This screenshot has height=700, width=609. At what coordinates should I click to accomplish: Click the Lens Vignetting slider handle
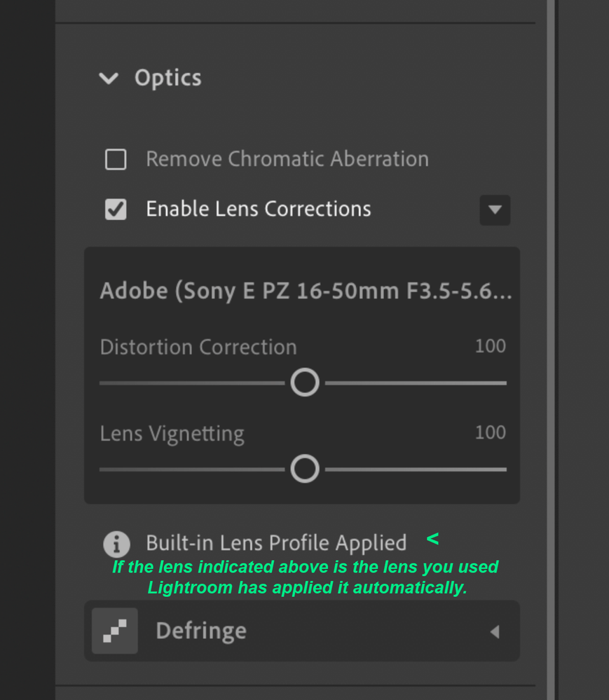pyautogui.click(x=305, y=469)
